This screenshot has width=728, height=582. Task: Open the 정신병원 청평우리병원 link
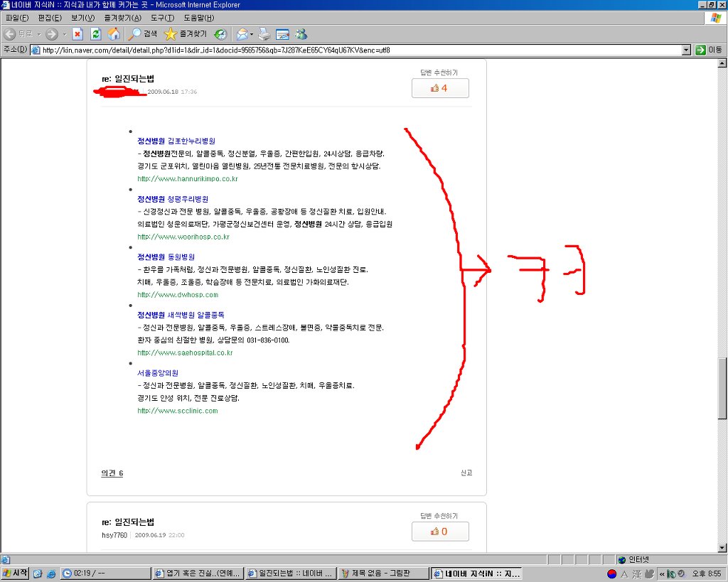pyautogui.click(x=173, y=199)
